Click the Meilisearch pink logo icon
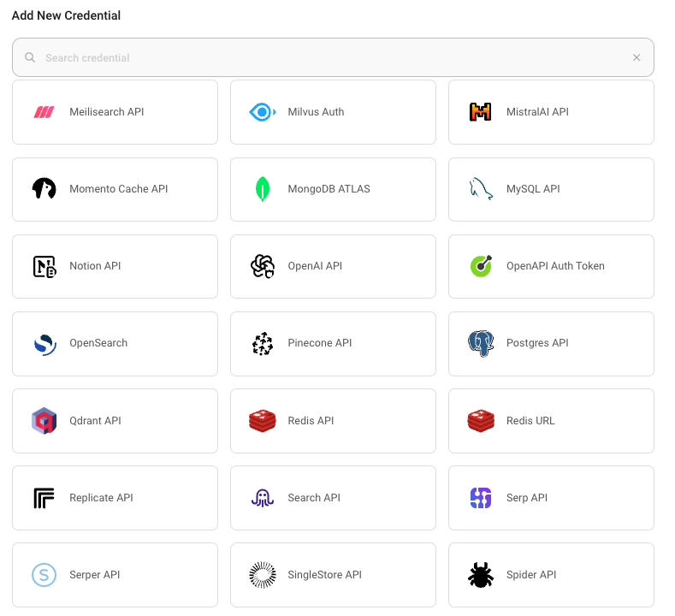The image size is (675, 616). [44, 112]
